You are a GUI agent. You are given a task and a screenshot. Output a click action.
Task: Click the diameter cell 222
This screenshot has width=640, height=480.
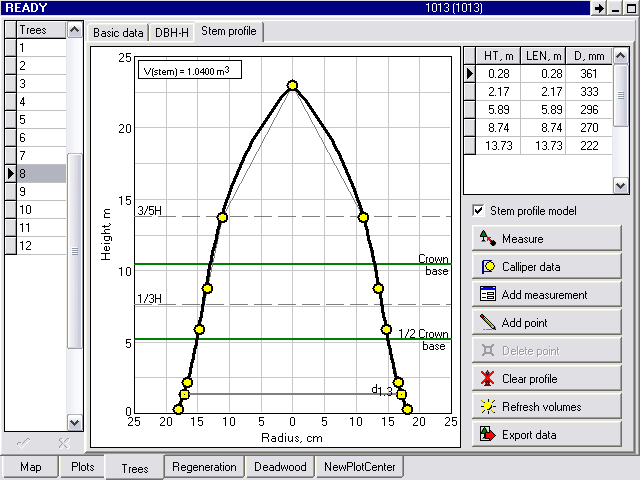click(589, 145)
